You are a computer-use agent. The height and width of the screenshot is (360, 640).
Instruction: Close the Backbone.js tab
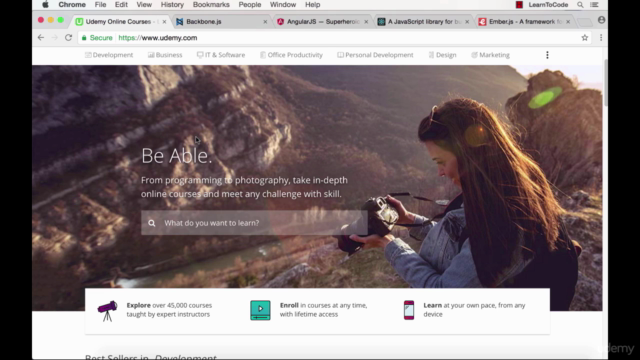coord(265,22)
